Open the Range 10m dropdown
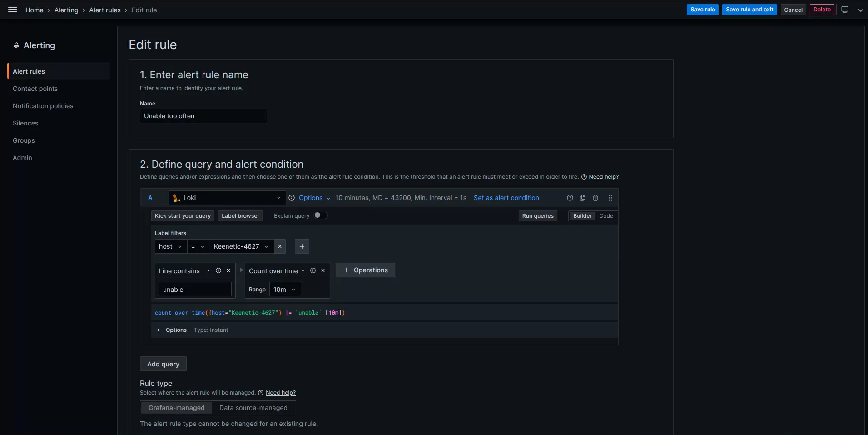This screenshot has height=435, width=868. 285,290
